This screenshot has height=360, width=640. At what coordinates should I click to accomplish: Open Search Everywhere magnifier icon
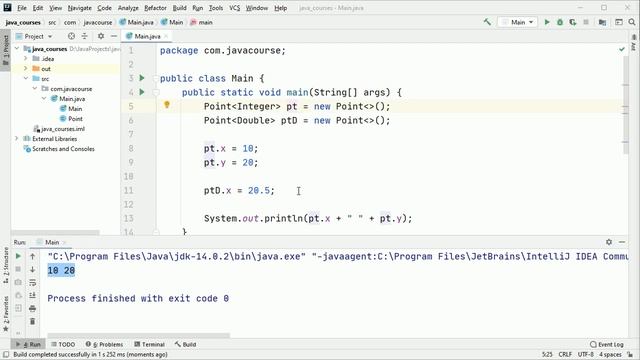coord(632,22)
